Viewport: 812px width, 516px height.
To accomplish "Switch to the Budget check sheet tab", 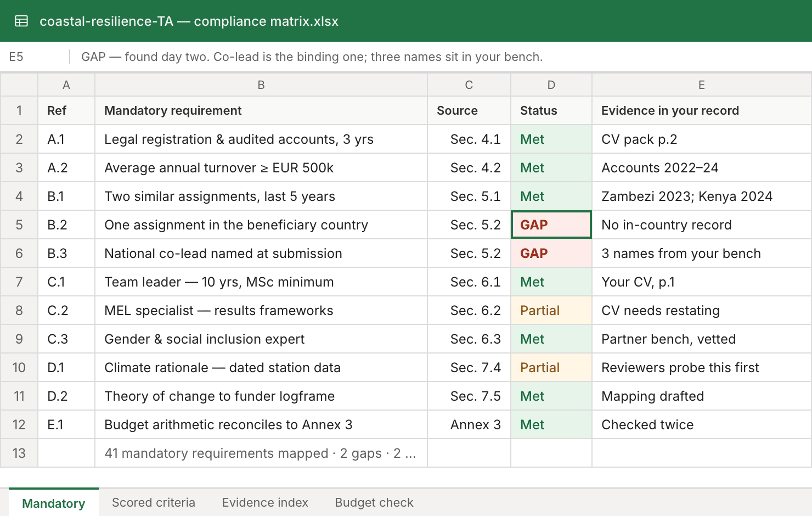I will (374, 502).
